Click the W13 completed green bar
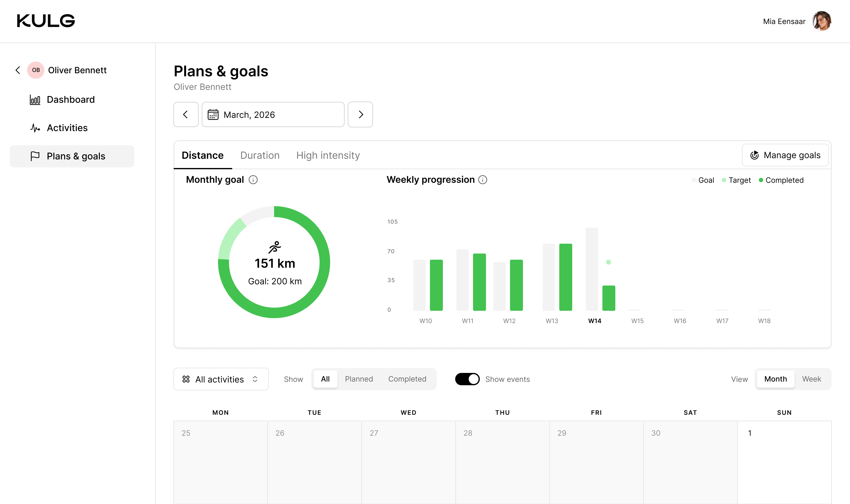850x504 pixels. (x=565, y=277)
